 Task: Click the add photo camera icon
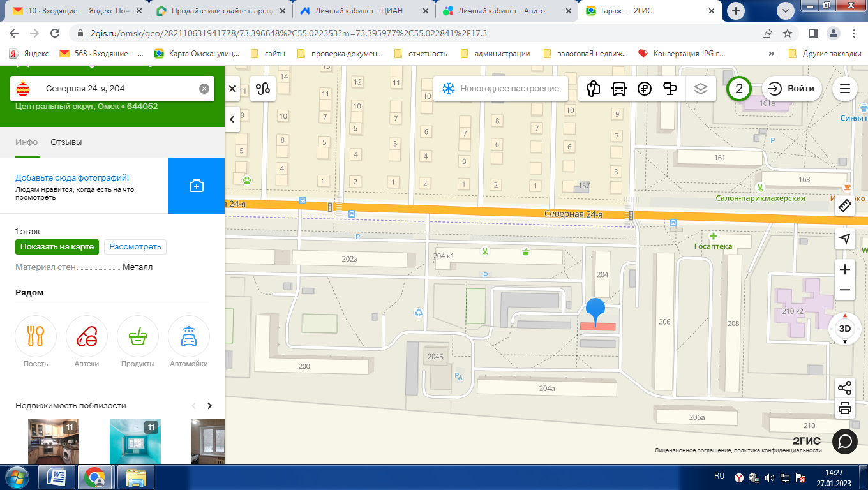[x=197, y=186]
